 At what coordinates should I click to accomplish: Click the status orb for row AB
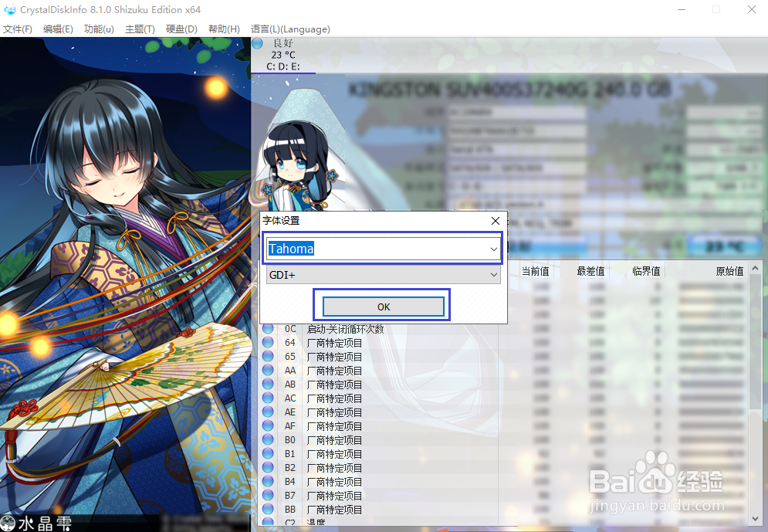(268, 385)
